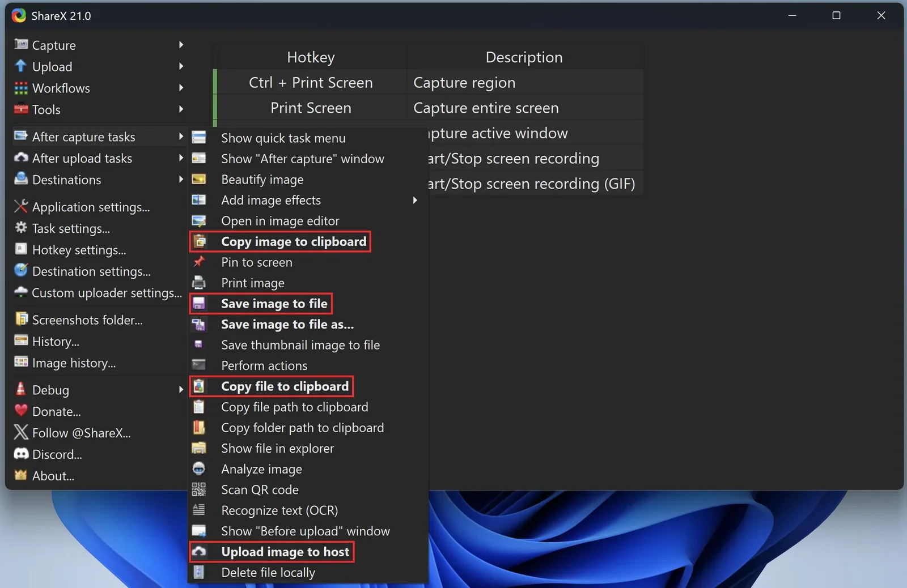Expand the Capture submenu arrow
The image size is (907, 588).
(181, 45)
